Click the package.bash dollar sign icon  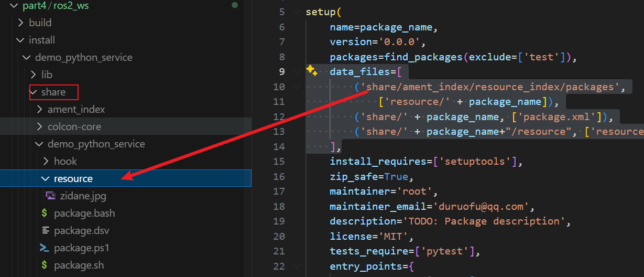[x=45, y=213]
